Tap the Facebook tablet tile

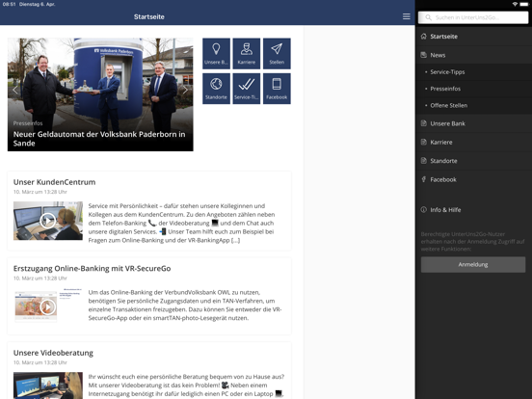tap(277, 89)
